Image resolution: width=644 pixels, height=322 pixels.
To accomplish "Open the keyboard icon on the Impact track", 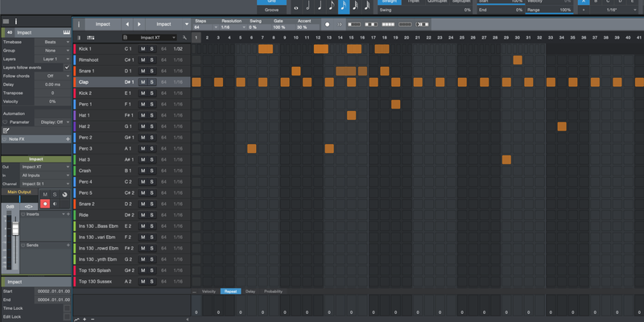I will click(x=64, y=32).
